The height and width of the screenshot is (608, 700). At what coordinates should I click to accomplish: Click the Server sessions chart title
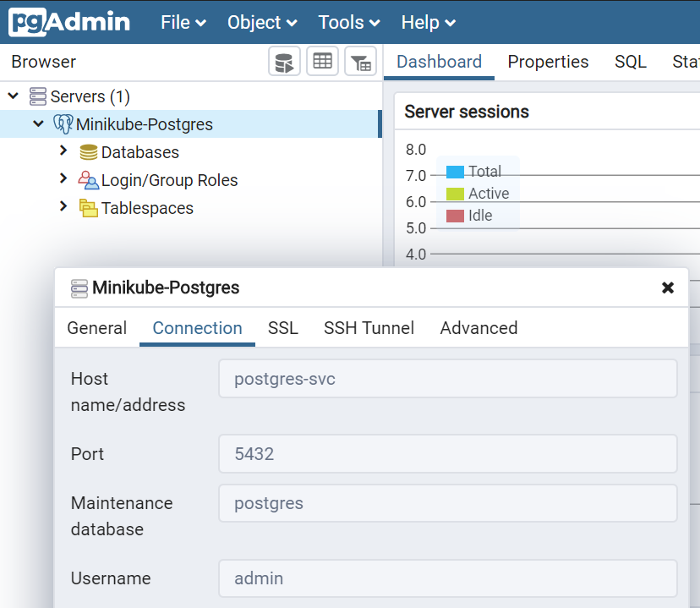[467, 112]
